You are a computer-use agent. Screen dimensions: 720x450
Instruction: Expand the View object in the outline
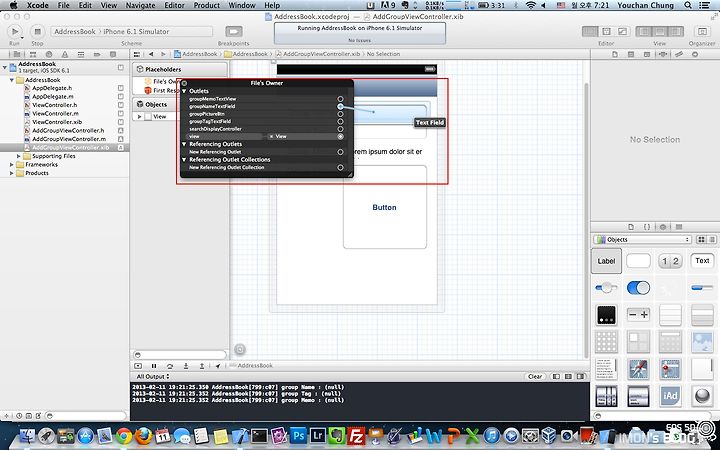(140, 117)
